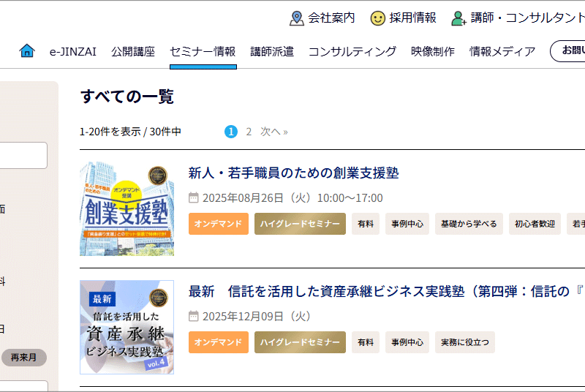Click the お問い合わせ button at right edge
Viewport: 585px width, 392px height.
click(568, 50)
